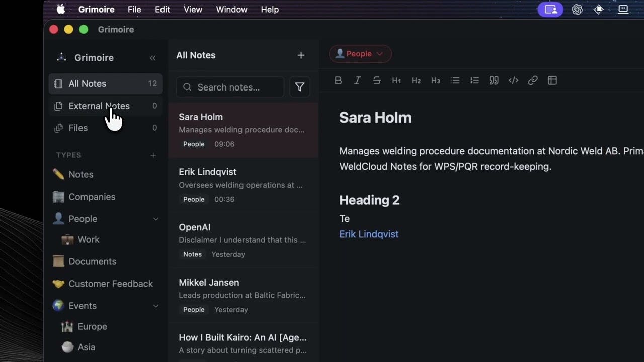This screenshot has width=644, height=362.
Task: Select All Notes in sidebar
Action: point(106,84)
